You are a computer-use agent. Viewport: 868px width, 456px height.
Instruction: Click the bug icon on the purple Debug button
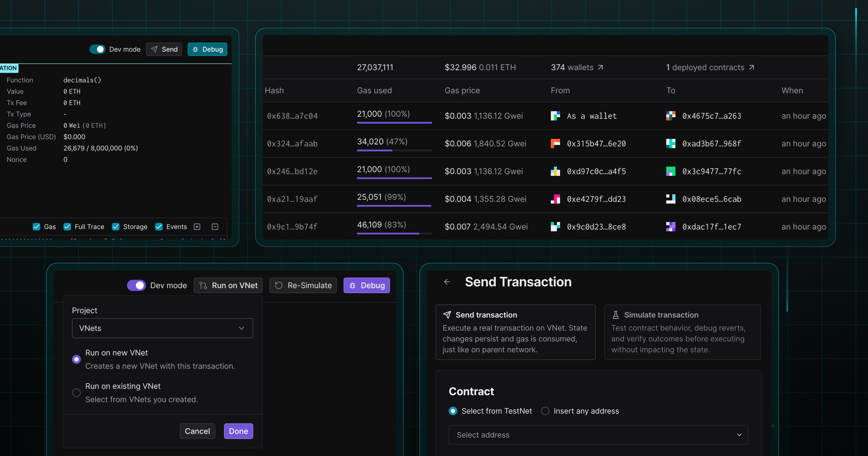point(352,285)
